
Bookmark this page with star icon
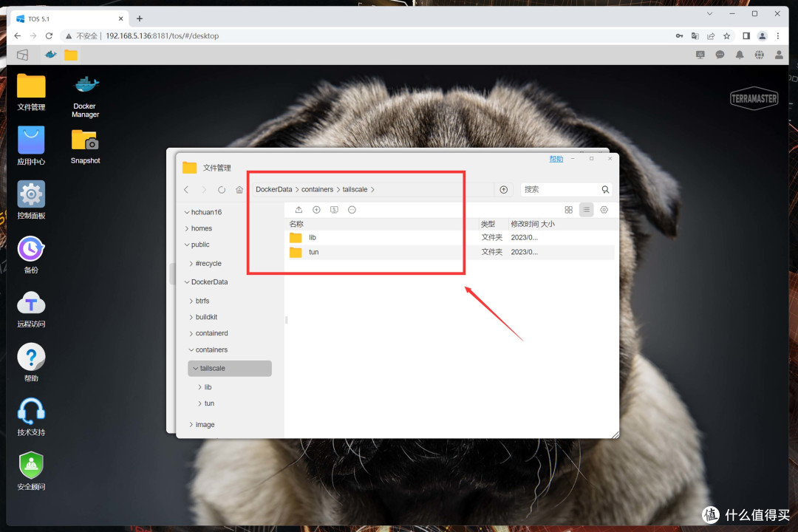click(x=727, y=36)
